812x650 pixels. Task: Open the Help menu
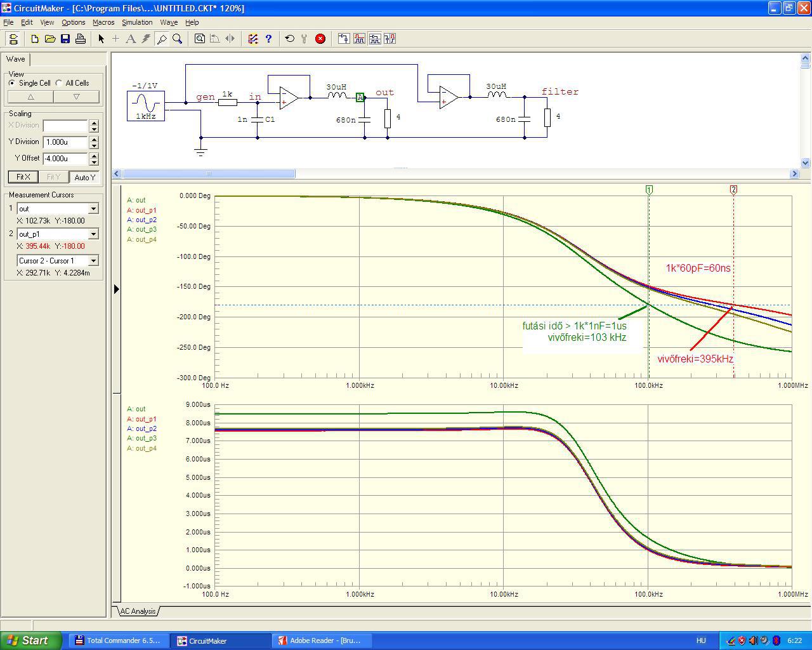(x=192, y=22)
